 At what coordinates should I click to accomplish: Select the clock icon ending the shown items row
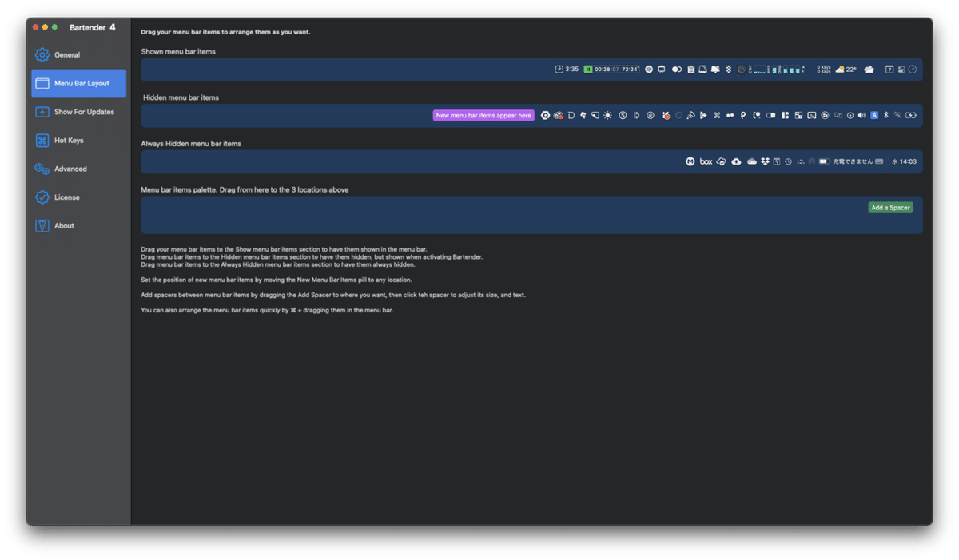click(913, 70)
